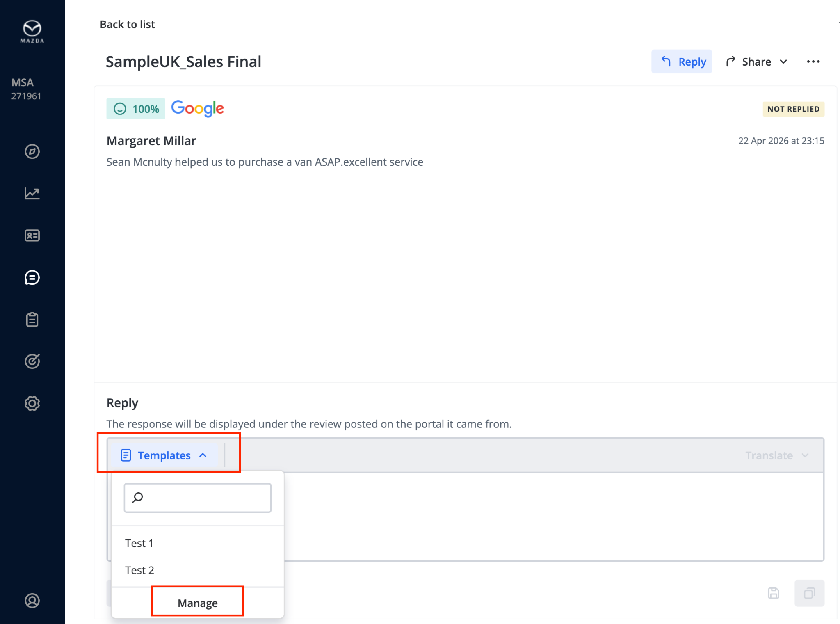Go Back to list

tap(127, 25)
